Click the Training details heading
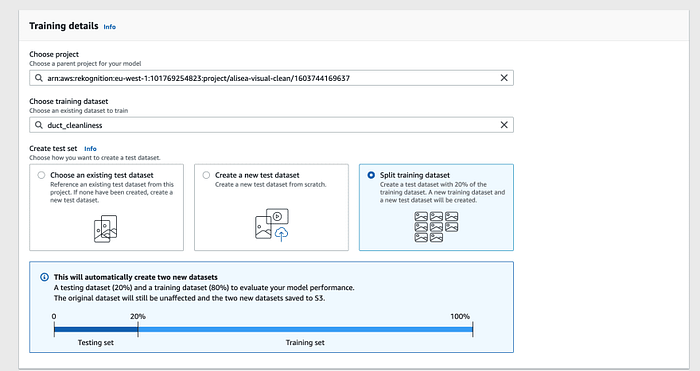This screenshot has width=700, height=371. 63,26
